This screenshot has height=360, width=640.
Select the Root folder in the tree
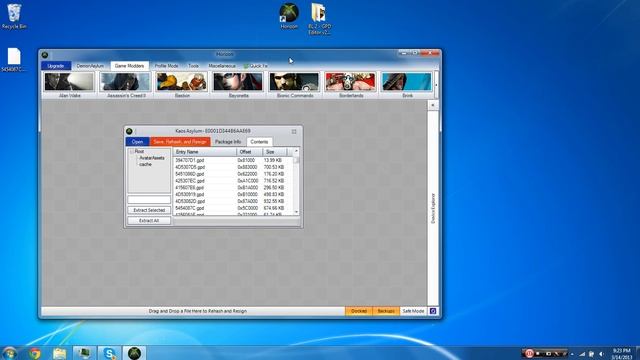139,151
